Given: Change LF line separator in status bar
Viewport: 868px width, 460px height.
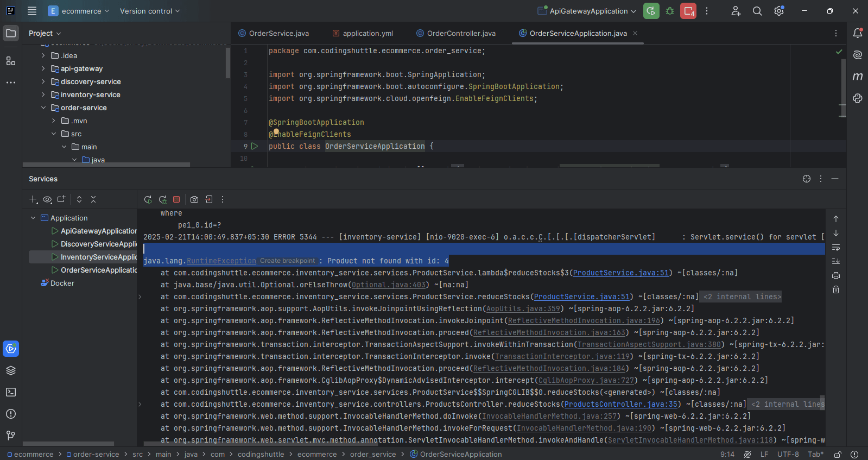Looking at the screenshot, I should tap(764, 455).
